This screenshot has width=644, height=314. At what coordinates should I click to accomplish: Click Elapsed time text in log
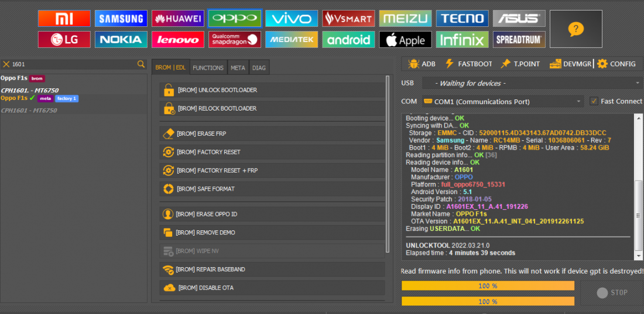pos(460,253)
